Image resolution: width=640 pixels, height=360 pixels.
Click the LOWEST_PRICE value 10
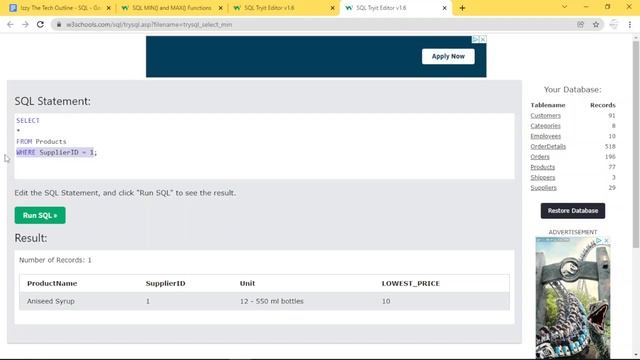click(386, 301)
